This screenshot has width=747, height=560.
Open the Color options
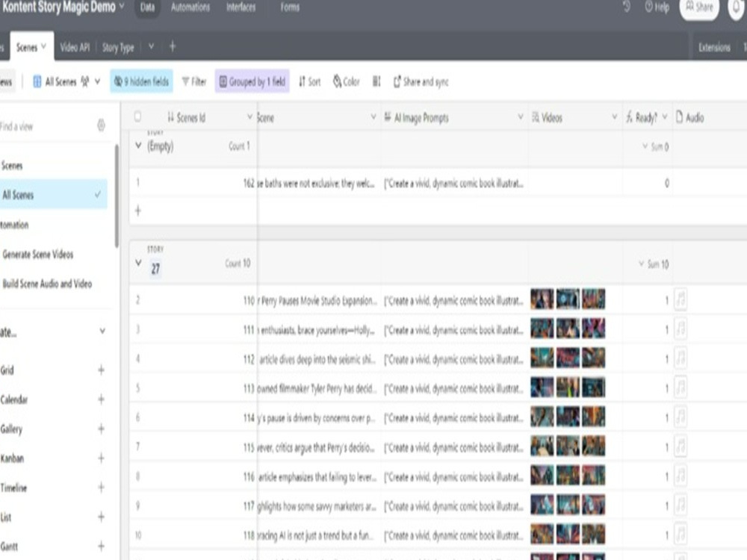347,82
